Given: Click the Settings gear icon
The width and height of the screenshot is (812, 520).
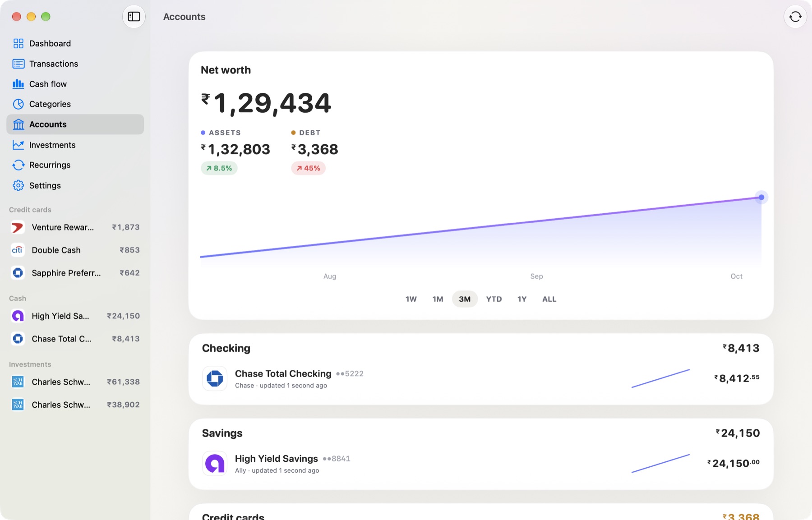Looking at the screenshot, I should (18, 185).
